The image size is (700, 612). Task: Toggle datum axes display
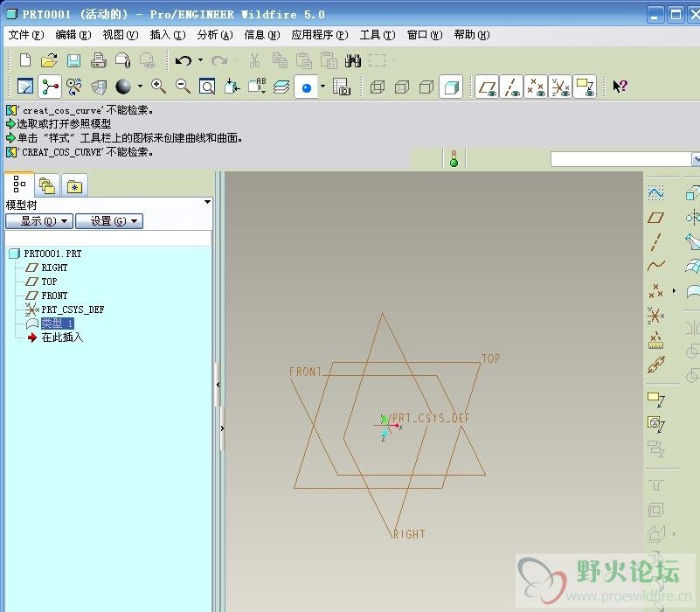tap(511, 87)
